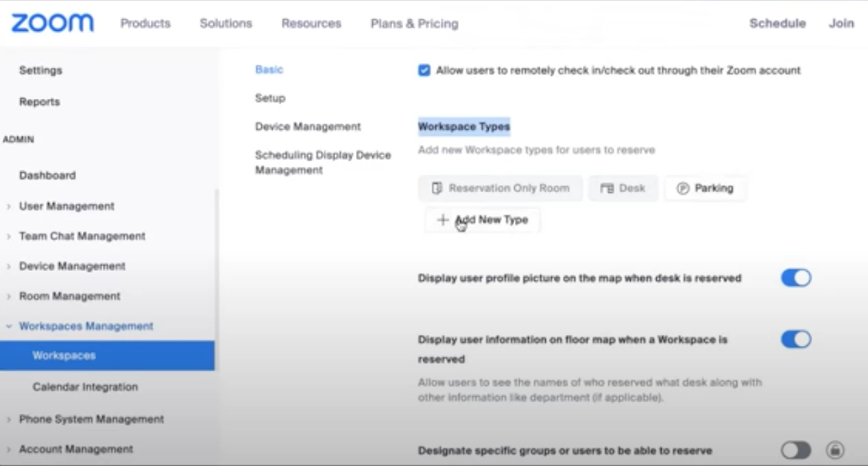Open the admin Dashboard
The height and width of the screenshot is (466, 868).
click(47, 175)
